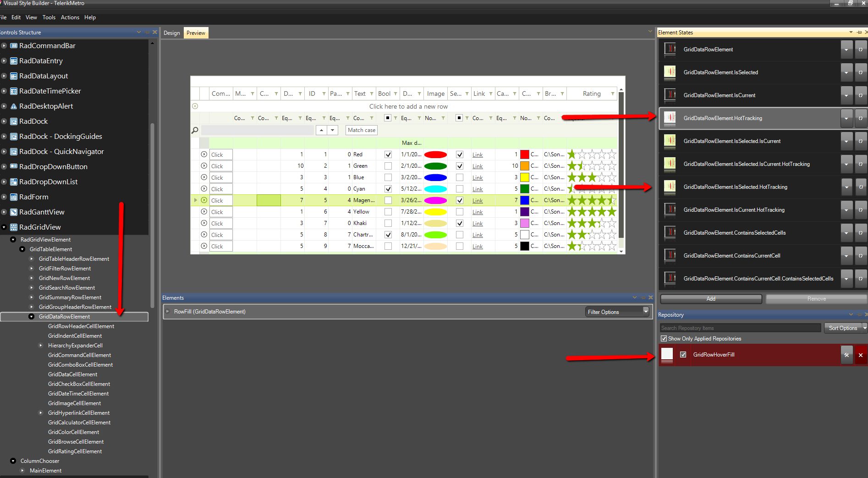
Task: Click the add new row plus icon
Action: tap(195, 106)
